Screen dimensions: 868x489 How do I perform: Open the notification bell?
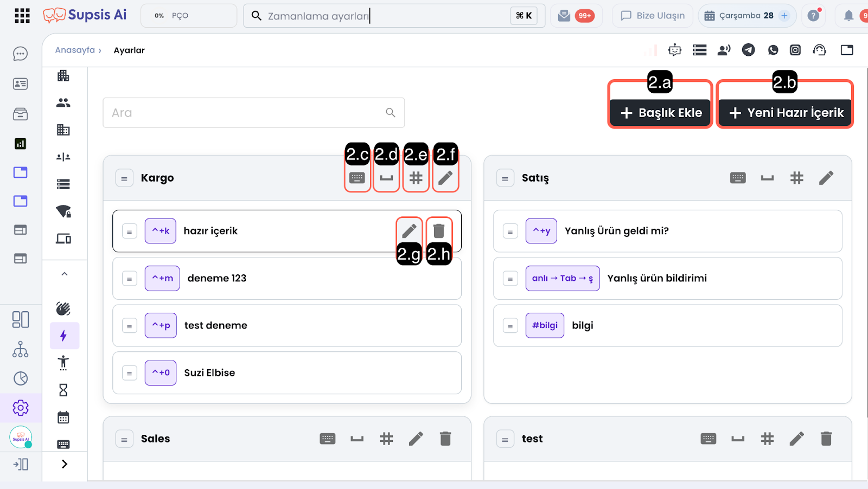pyautogui.click(x=848, y=16)
